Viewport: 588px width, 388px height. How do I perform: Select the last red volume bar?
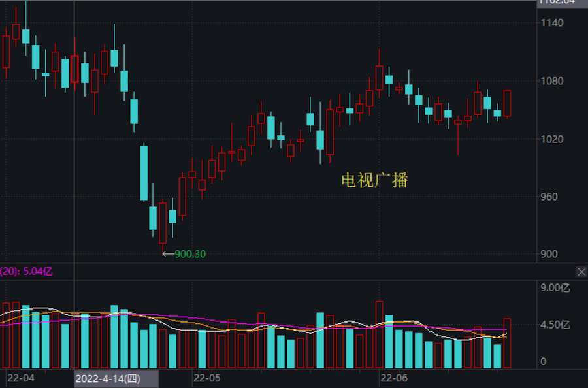click(507, 344)
